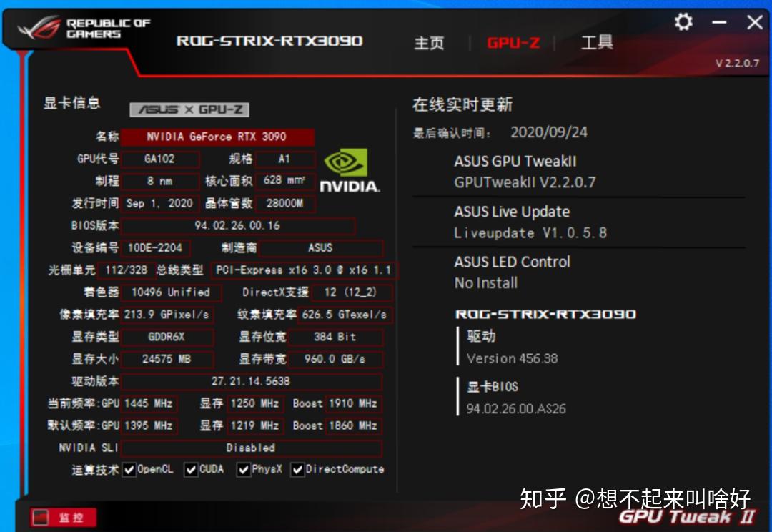
Task: Click the last confirmed date 2020/09/24
Action: click(x=548, y=132)
